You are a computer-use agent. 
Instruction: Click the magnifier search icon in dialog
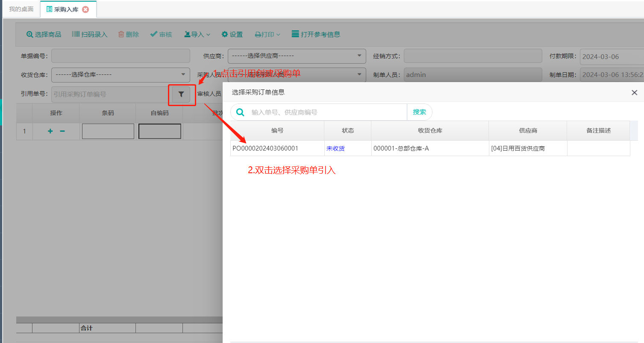(x=241, y=112)
